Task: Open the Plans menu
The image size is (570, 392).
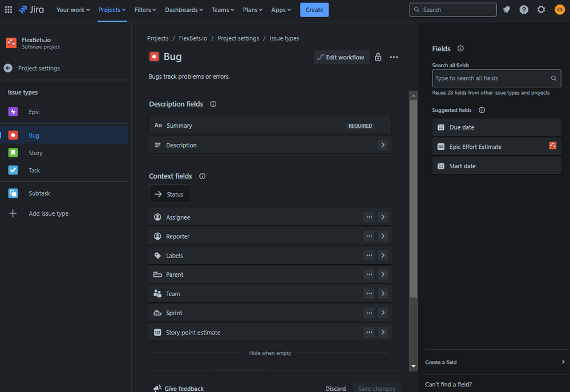Action: coord(253,10)
